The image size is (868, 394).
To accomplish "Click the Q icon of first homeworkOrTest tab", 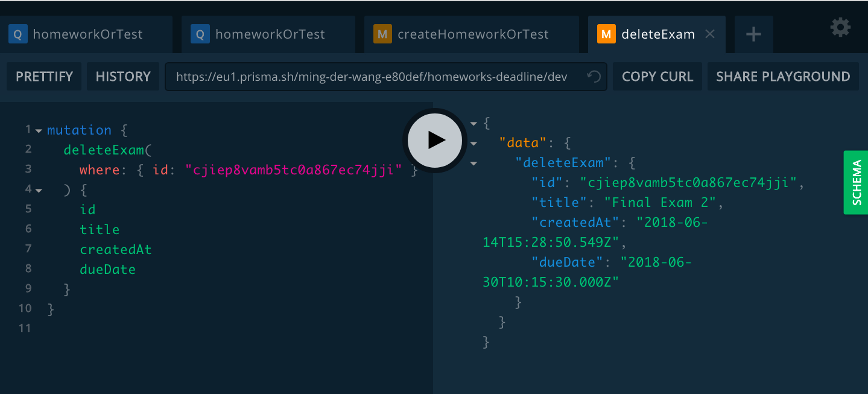I will [x=17, y=34].
